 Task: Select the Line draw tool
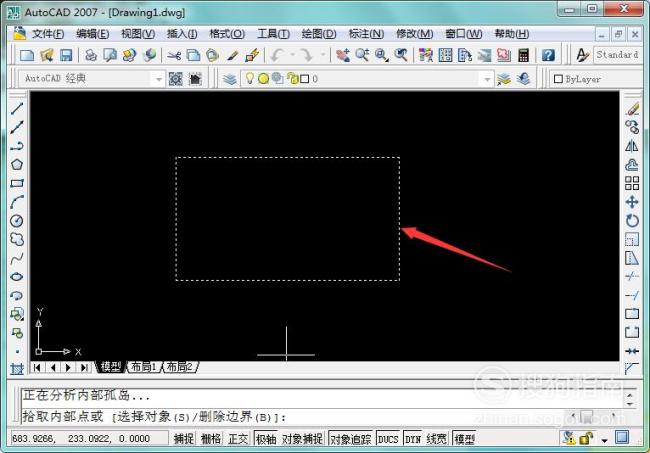click(x=17, y=109)
